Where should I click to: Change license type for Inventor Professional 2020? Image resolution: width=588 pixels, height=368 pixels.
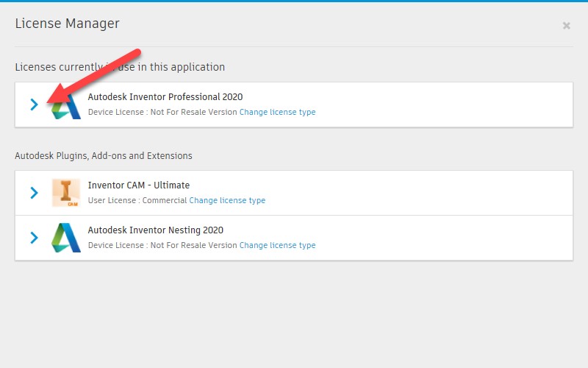pyautogui.click(x=278, y=112)
